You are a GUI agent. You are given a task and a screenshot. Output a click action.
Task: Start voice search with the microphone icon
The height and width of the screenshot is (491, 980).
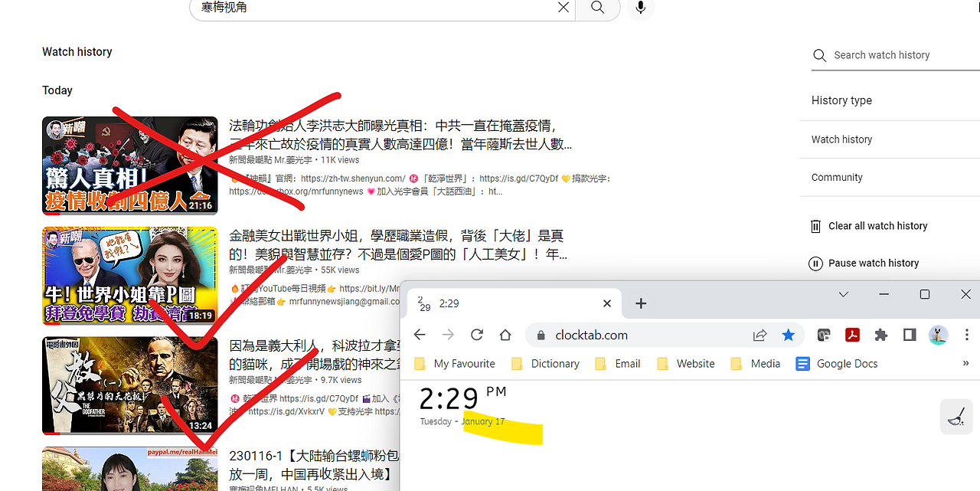pos(641,8)
